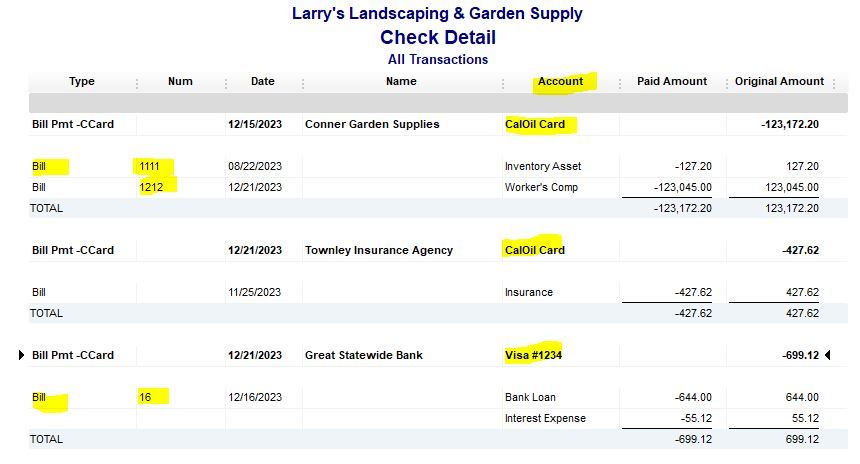Click the column divider after the Type header
This screenshot has width=860, height=464.
137,83
